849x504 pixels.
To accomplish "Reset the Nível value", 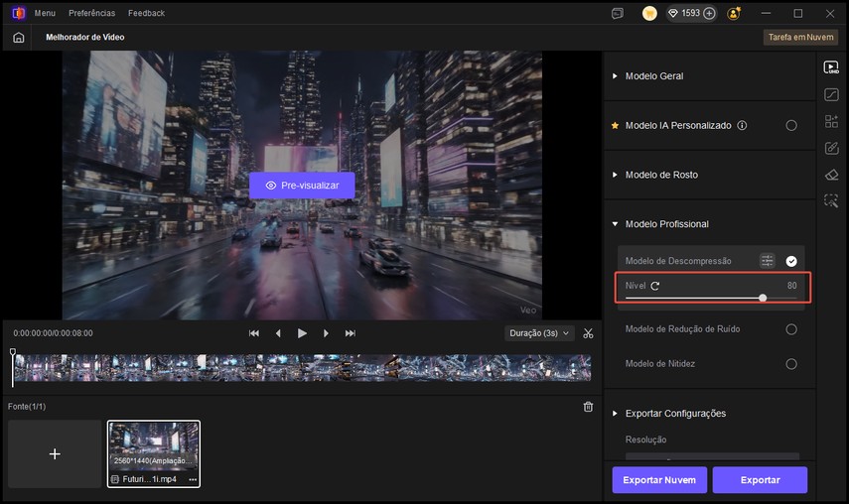I will pos(655,286).
